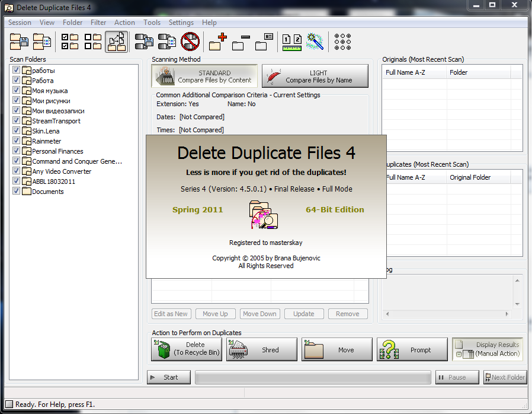Click the log scroll up arrow
This screenshot has height=414, width=532.
[x=517, y=280]
